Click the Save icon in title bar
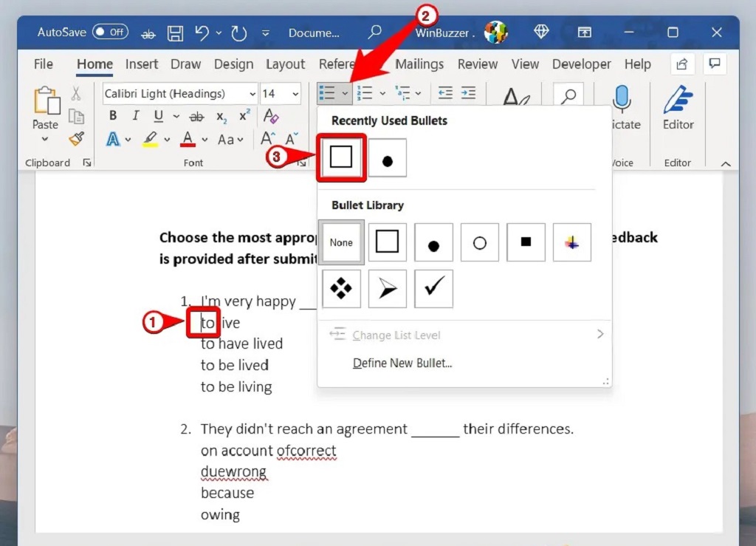Image resolution: width=756 pixels, height=546 pixels. 175,33
